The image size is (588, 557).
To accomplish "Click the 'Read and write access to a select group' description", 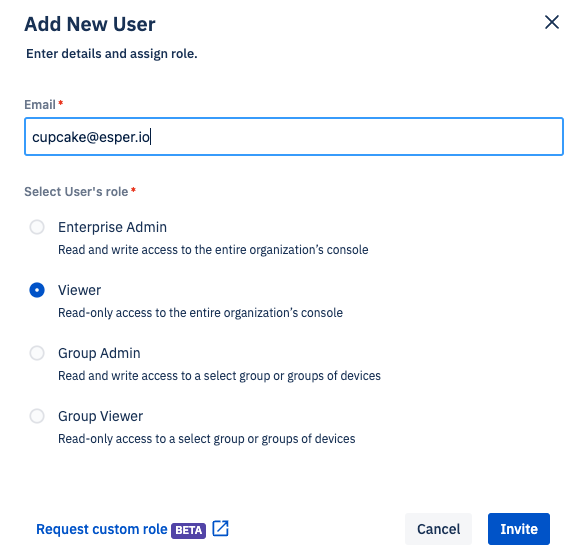I will [x=219, y=376].
